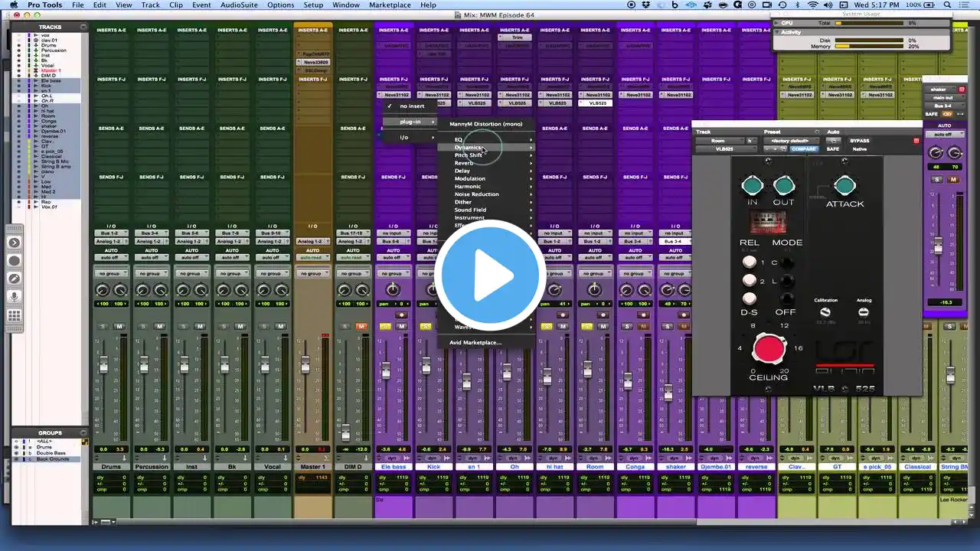Turn the red CEILING knob on VLB525
This screenshot has width=980, height=551.
(769, 348)
